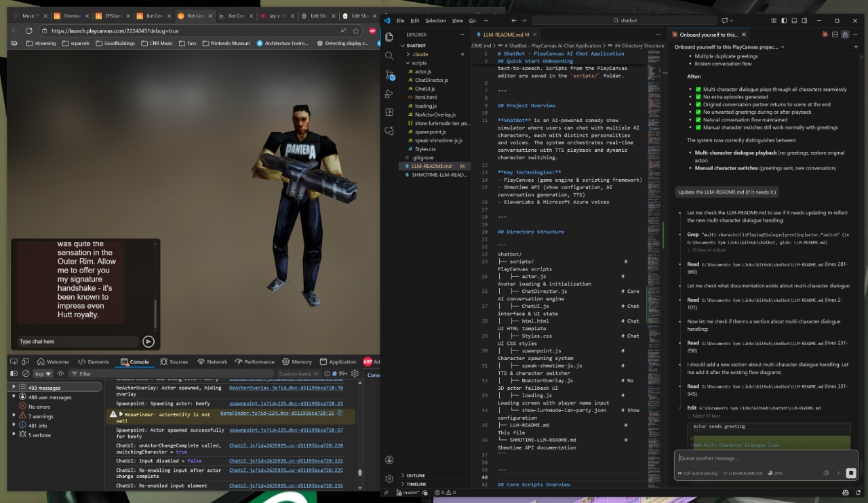Click the master branch indicator in status bar
Screen dimensions: 868x503
click(408, 492)
